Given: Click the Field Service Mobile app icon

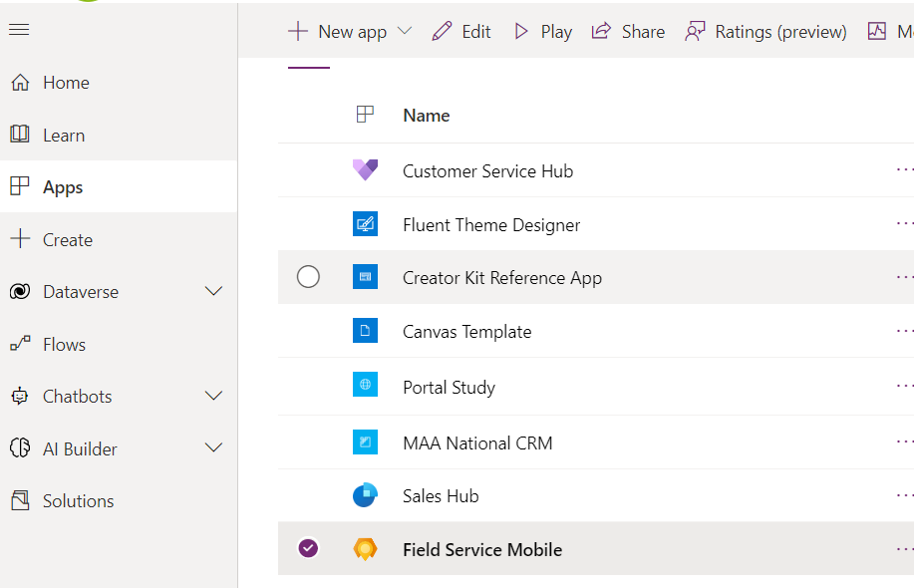Looking at the screenshot, I should tap(365, 549).
